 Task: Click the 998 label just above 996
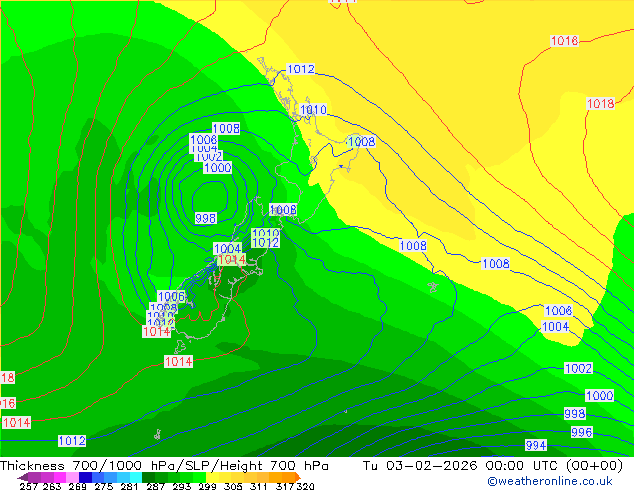[x=575, y=413]
